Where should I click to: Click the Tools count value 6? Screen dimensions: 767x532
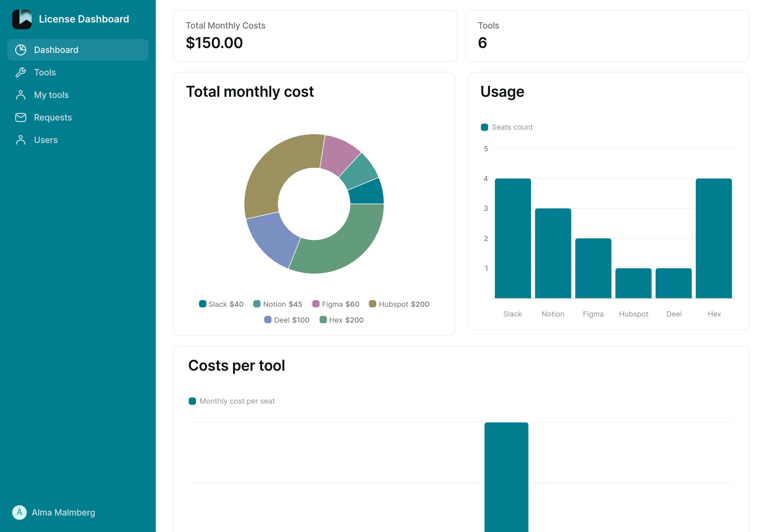point(482,43)
